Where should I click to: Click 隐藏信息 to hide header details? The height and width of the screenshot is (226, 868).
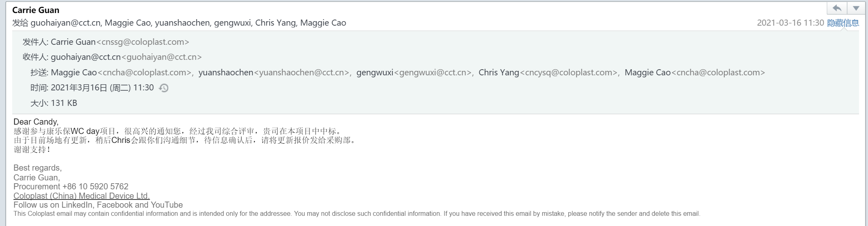(843, 23)
